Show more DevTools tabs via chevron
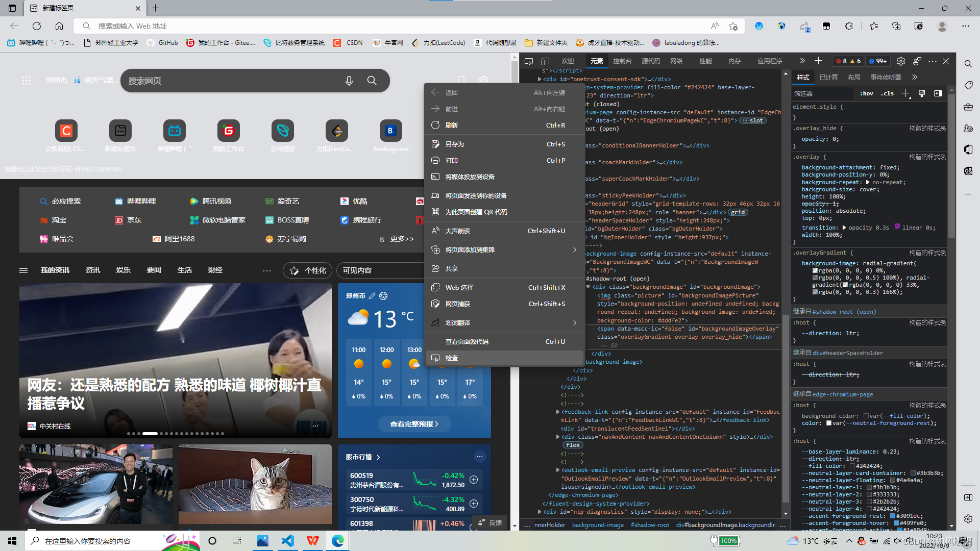The image size is (980, 551). [x=802, y=61]
